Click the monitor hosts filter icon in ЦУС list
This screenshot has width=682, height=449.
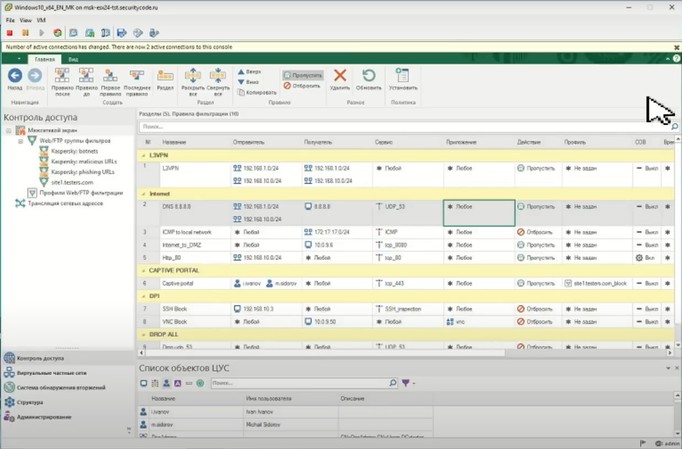coord(144,383)
